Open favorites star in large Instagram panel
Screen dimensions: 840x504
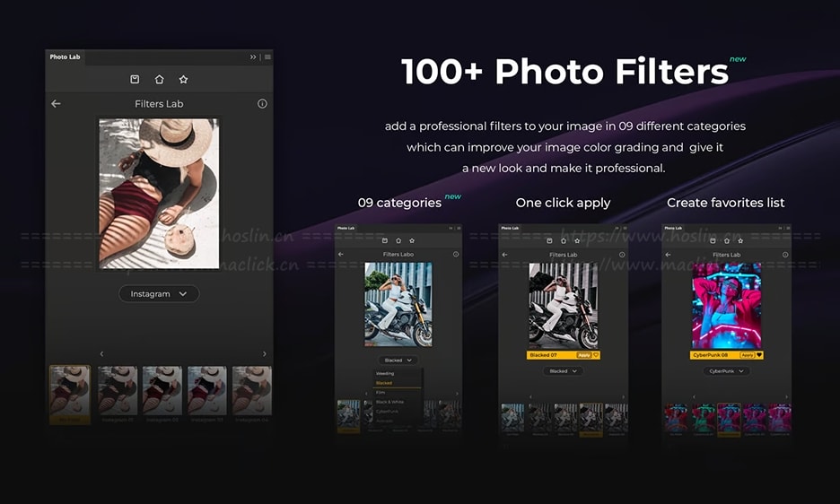coord(183,79)
